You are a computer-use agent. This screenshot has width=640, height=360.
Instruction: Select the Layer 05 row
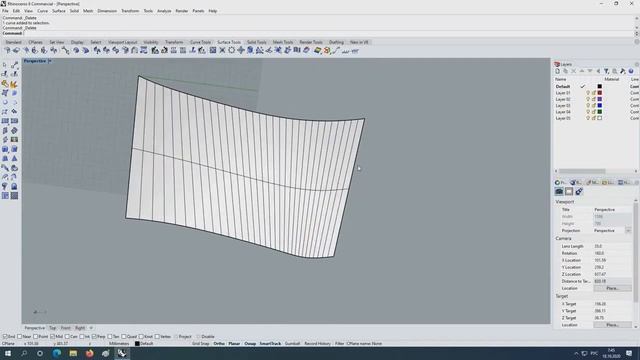tap(596, 118)
